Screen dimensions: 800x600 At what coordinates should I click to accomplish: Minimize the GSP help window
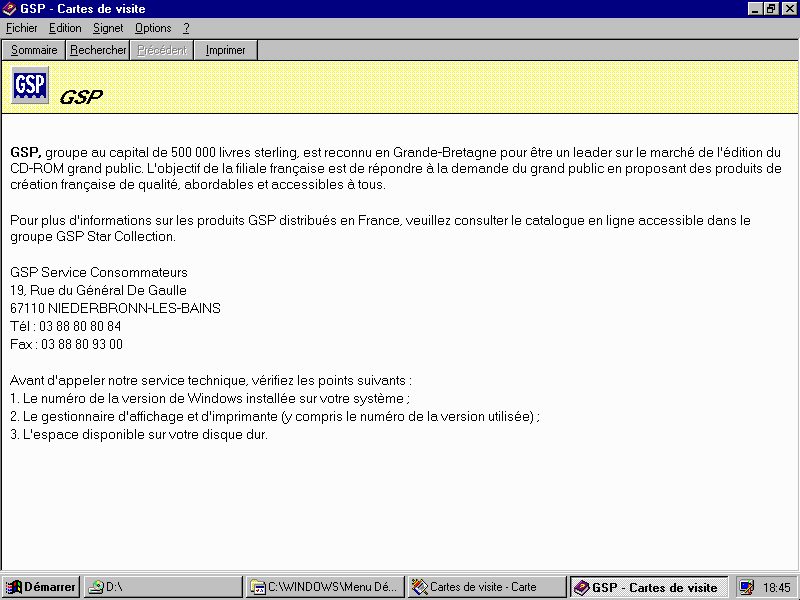(x=755, y=9)
